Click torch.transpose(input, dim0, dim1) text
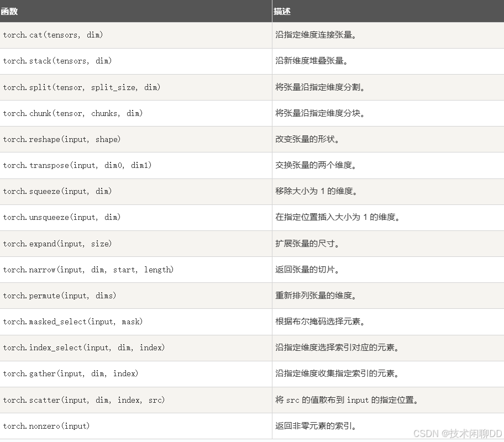This screenshot has height=442, width=504. coord(77,166)
